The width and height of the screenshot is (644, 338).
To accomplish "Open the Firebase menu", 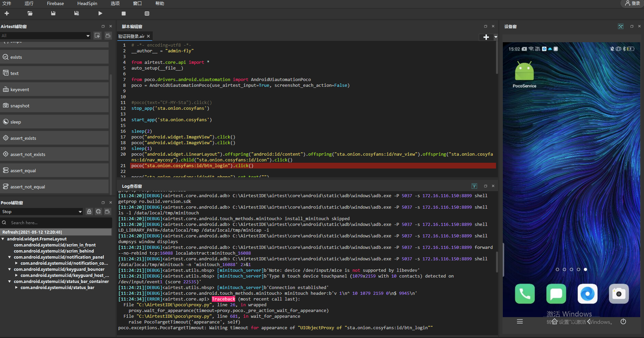I will (55, 3).
